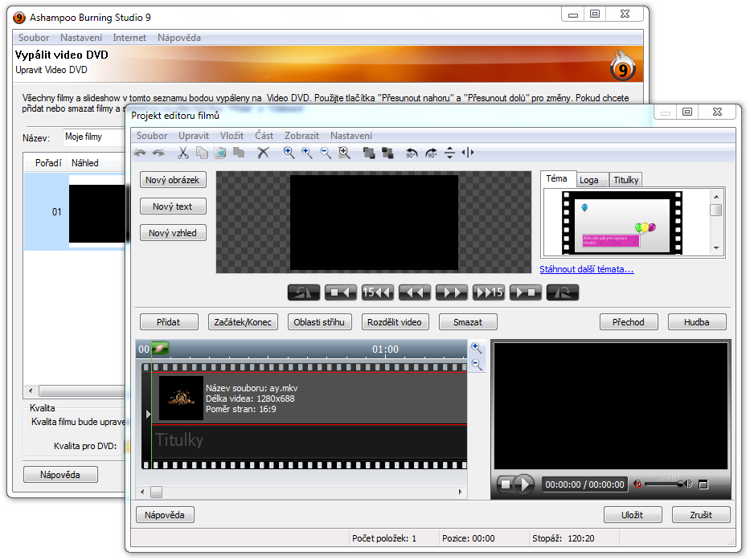Click the zoom-to-fit page magnifier icon
This screenshot has width=750, height=560.
[x=344, y=153]
